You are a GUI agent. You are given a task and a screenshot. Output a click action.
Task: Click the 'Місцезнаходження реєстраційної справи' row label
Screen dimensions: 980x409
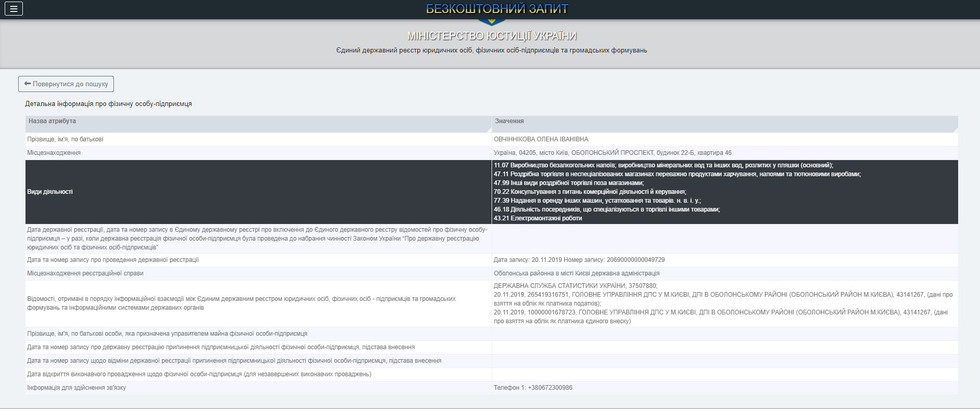85,273
